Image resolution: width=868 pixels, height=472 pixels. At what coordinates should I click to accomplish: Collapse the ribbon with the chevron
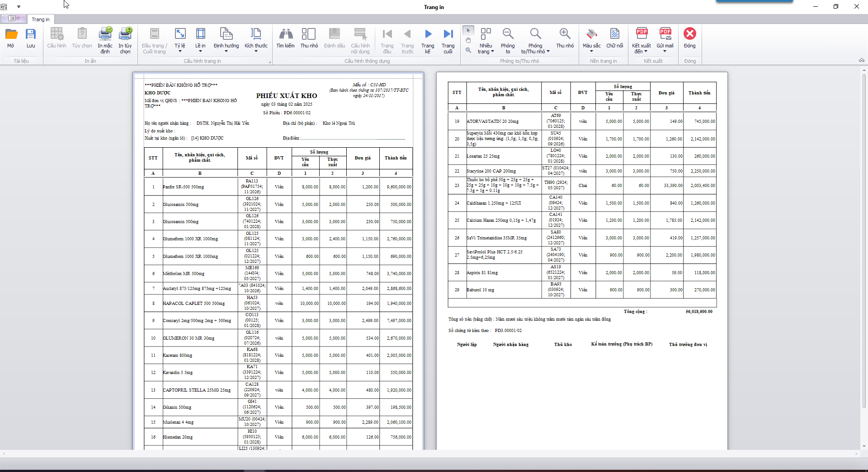tap(862, 60)
